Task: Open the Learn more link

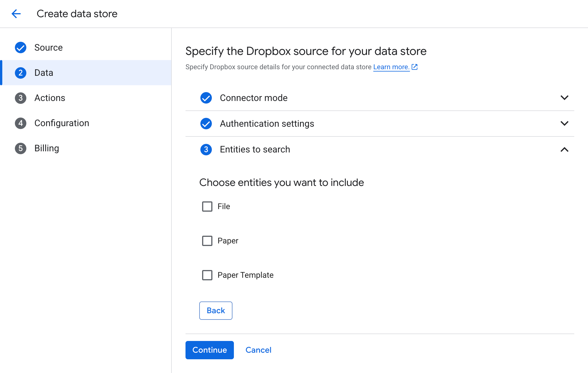Action: [x=391, y=67]
